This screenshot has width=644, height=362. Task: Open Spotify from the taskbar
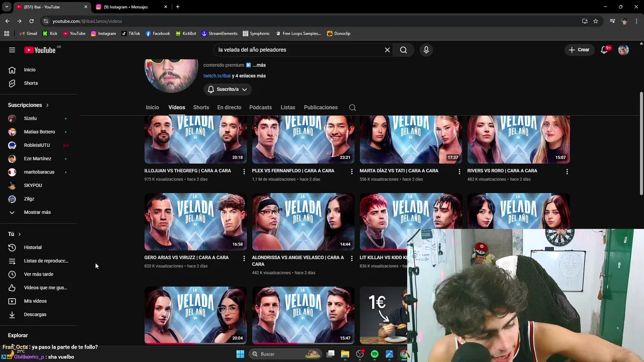374,354
